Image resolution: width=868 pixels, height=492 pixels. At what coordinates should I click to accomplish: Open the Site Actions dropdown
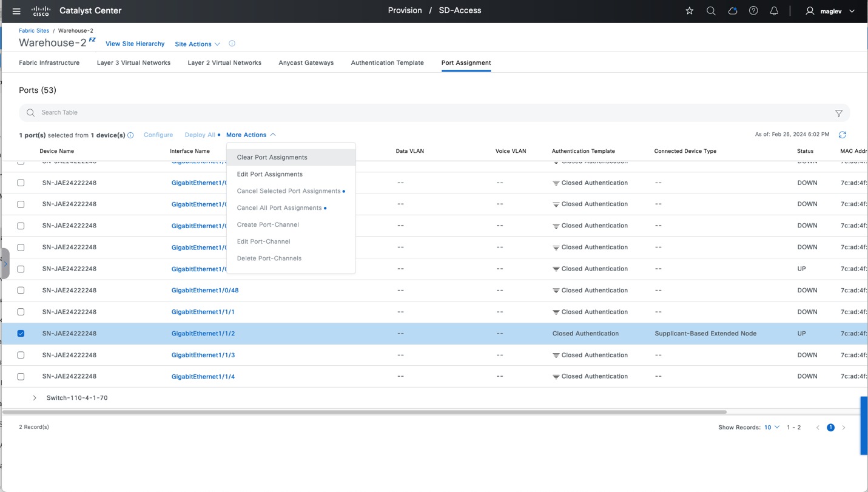coord(197,44)
